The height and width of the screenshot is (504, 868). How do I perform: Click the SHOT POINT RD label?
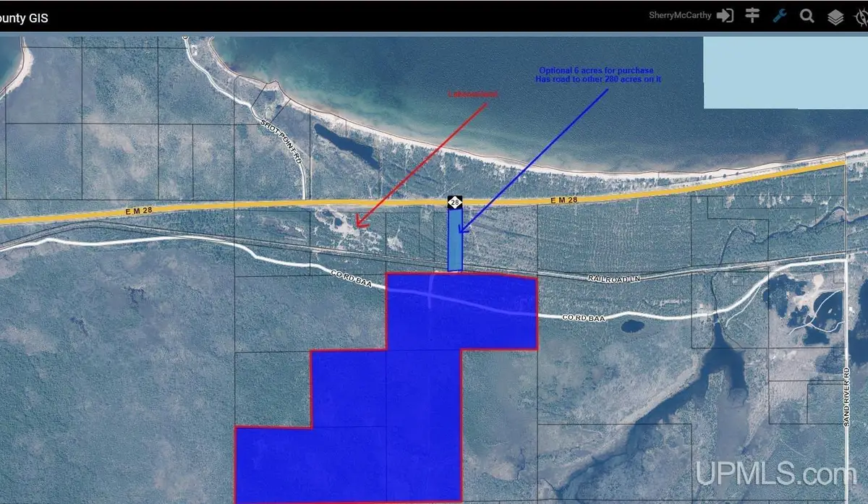pos(282,142)
